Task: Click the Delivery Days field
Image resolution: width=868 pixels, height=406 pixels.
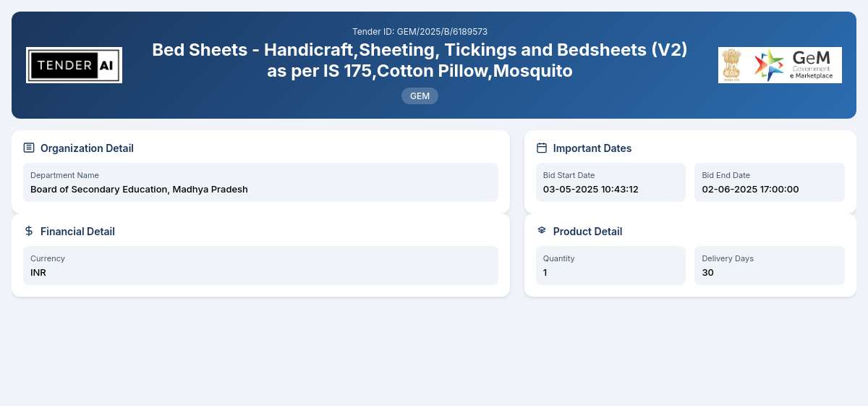Action: 770,266
